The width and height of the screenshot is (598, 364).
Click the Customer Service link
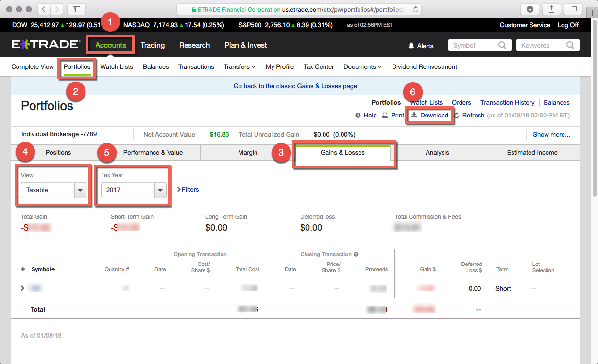(525, 25)
